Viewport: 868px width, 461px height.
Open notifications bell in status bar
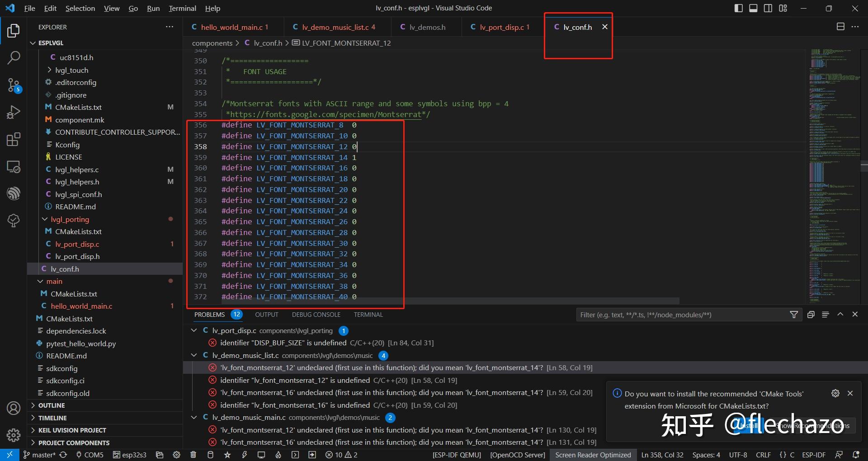point(855,455)
